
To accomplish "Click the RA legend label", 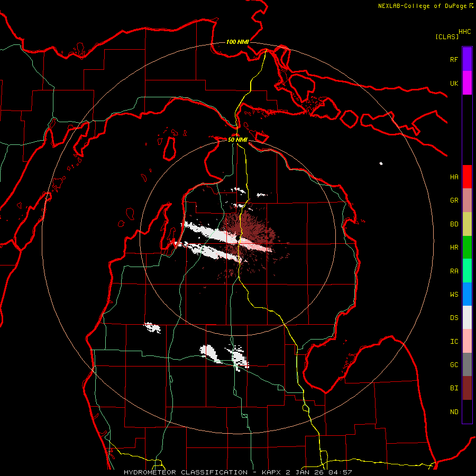I will click(x=454, y=271).
